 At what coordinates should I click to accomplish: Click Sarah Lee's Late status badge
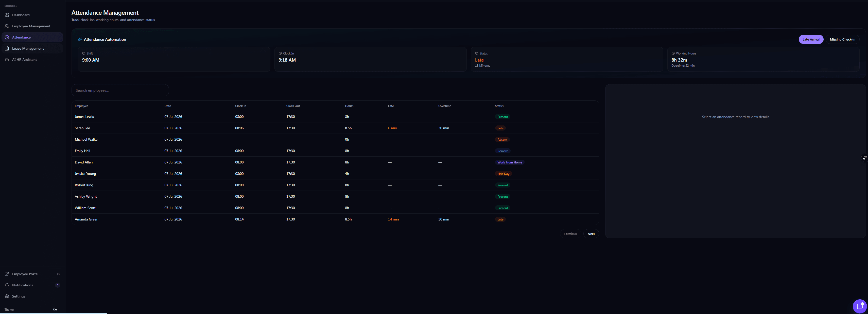tap(500, 128)
